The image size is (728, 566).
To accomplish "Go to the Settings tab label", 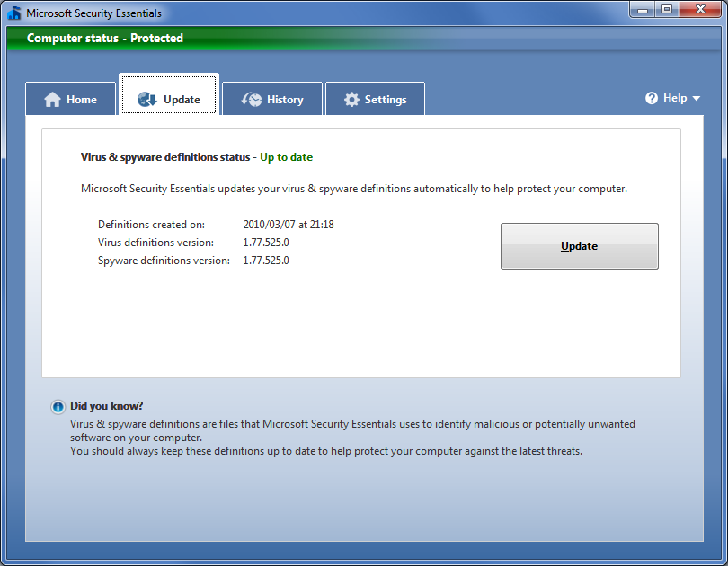I will click(x=386, y=100).
